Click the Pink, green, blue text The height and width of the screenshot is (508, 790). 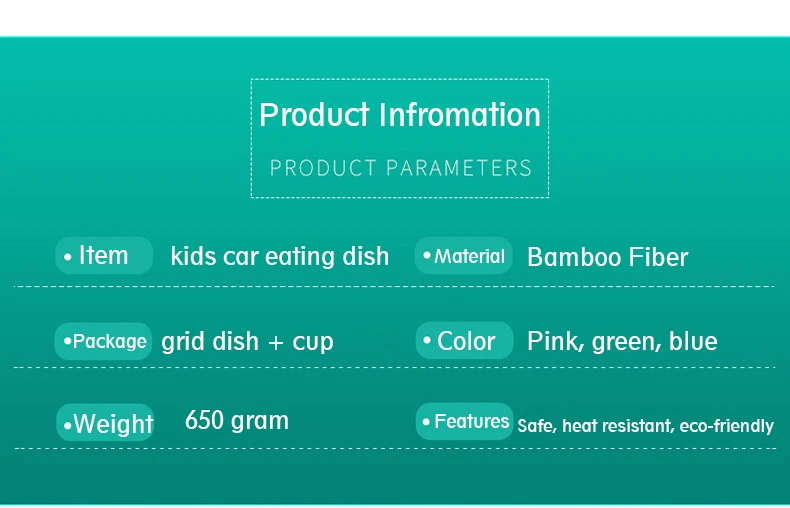coord(622,341)
